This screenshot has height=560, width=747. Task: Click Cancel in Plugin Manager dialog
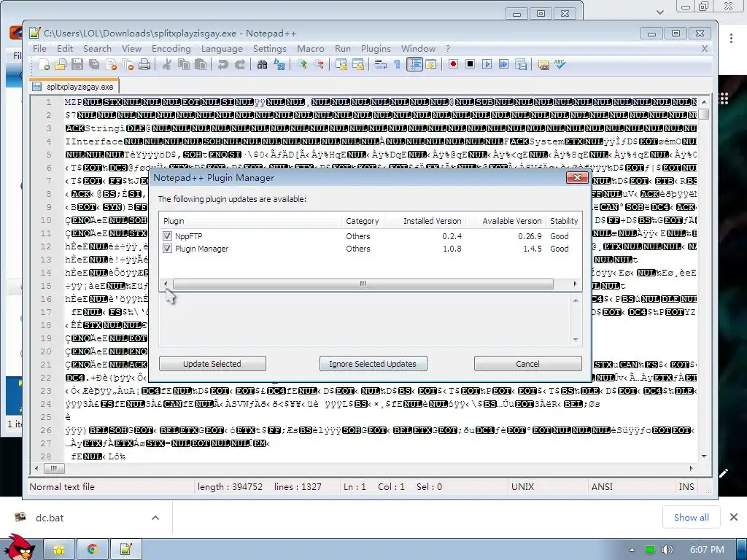[x=528, y=363]
